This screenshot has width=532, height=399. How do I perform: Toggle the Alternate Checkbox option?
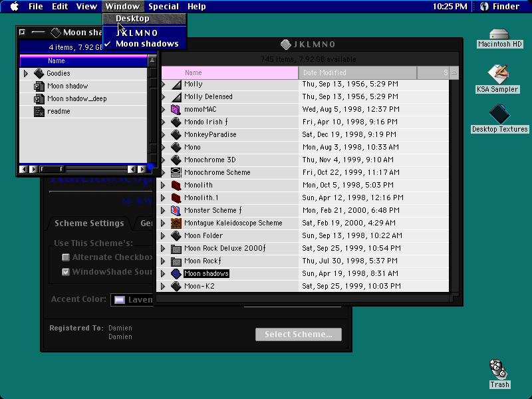(x=66, y=257)
